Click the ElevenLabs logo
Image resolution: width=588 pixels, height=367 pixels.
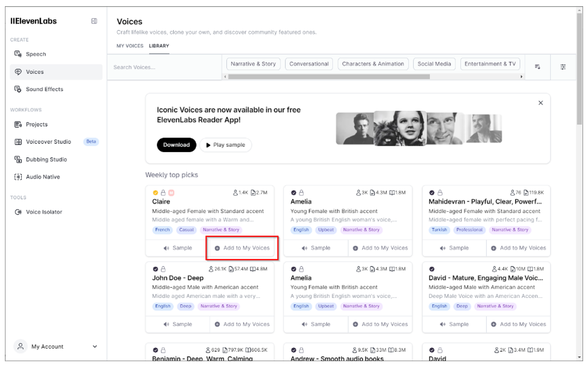33,21
